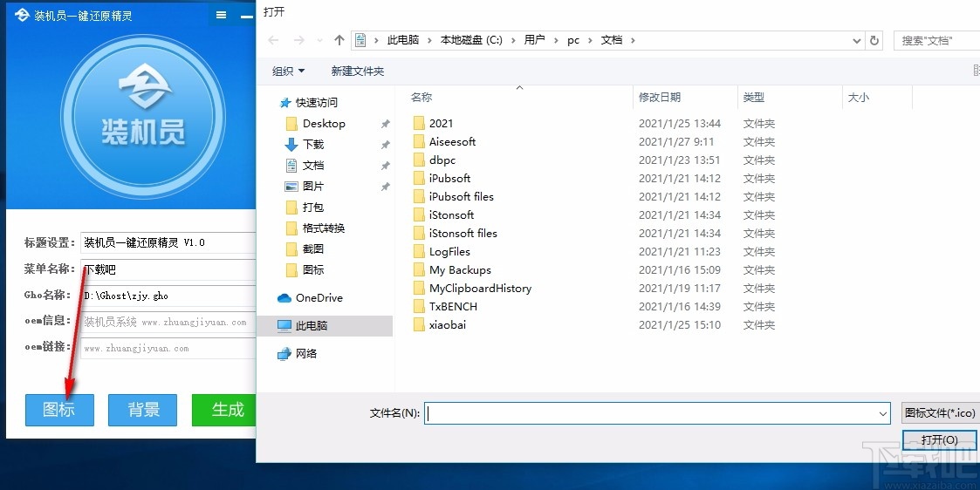Viewport: 980px width, 490px height.
Task: Expand chevron after 文档 in path
Action: tap(633, 41)
